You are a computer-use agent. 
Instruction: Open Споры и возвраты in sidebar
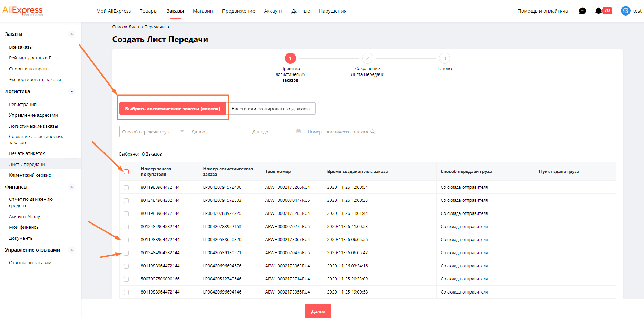29,69
